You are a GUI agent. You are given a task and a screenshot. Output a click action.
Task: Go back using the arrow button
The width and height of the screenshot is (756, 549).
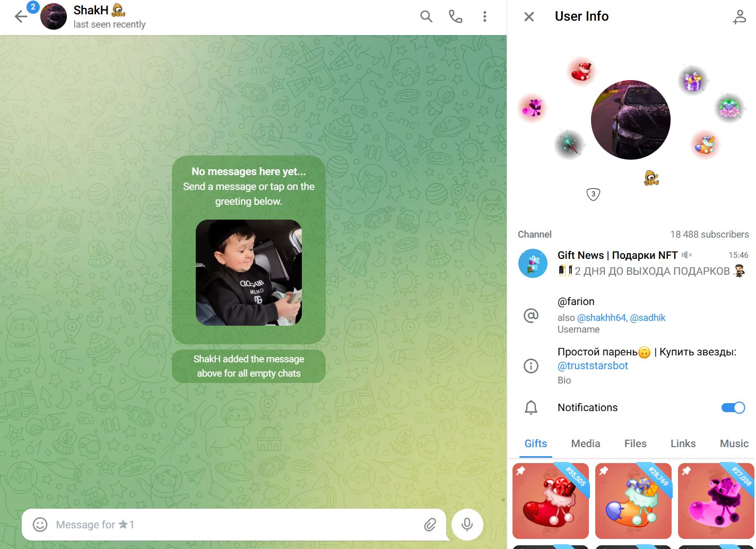pos(21,16)
